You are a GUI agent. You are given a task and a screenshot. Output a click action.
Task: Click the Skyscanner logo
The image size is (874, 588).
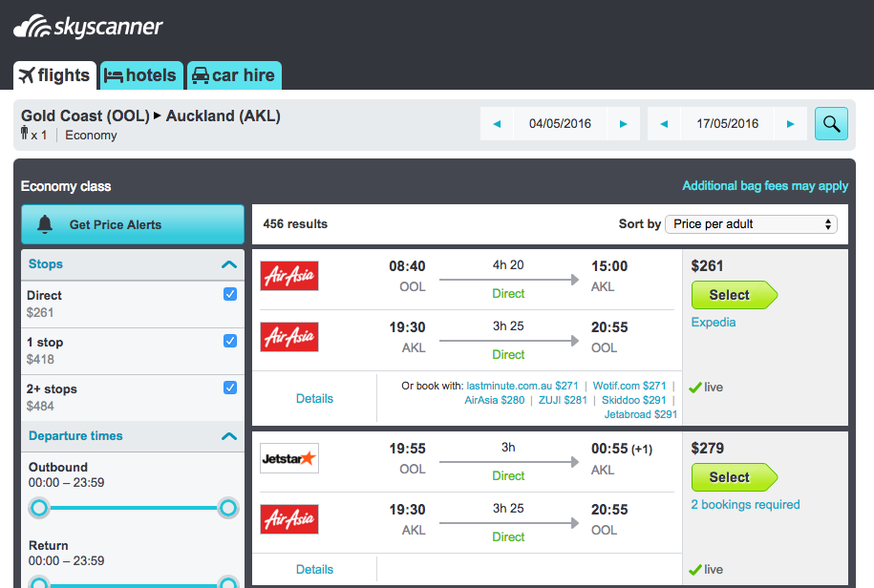88,27
